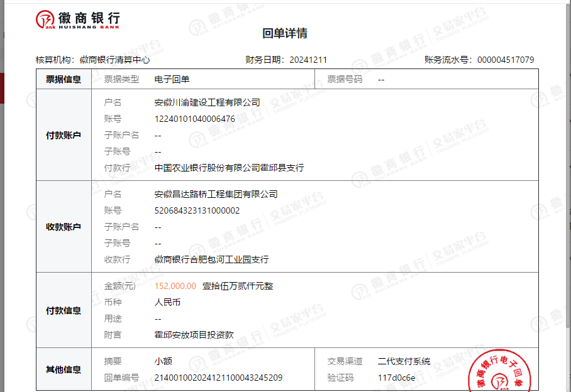Screen dimensions: 571x392
Task: Click the 其他信息 section header
Action: click(64, 369)
